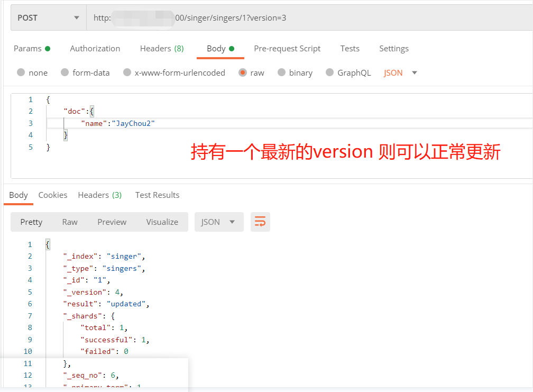The width and height of the screenshot is (533, 392).
Task: Click the "_id": "1" response line
Action: 86,280
